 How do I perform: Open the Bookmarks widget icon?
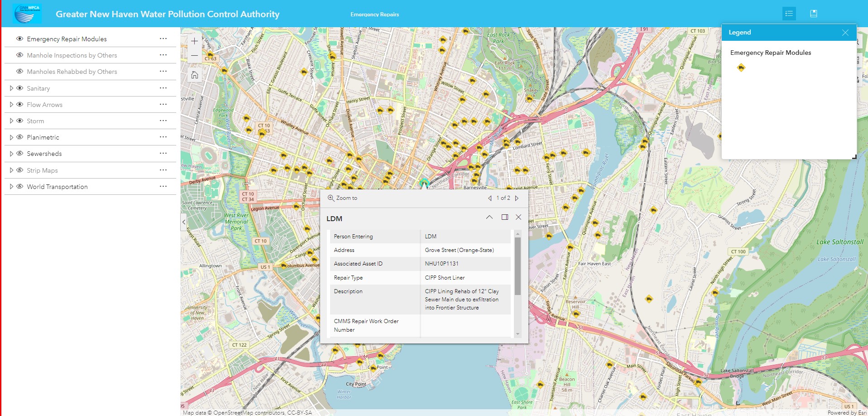(x=814, y=14)
